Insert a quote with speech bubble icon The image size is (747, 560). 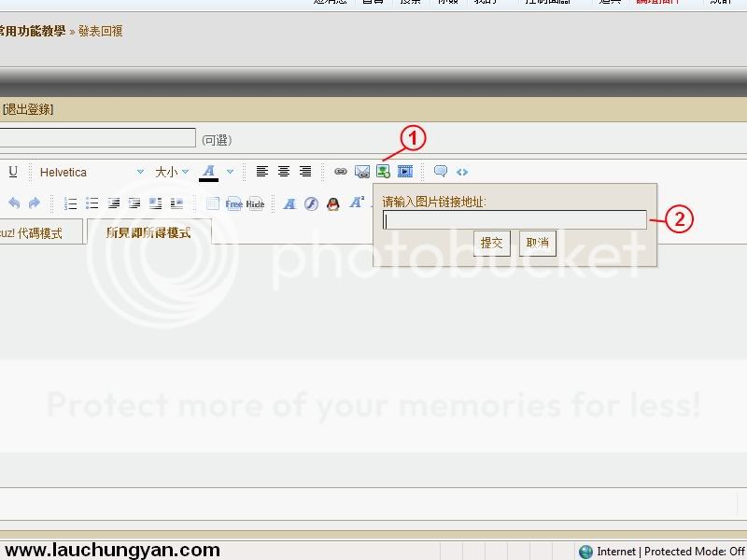click(x=441, y=172)
